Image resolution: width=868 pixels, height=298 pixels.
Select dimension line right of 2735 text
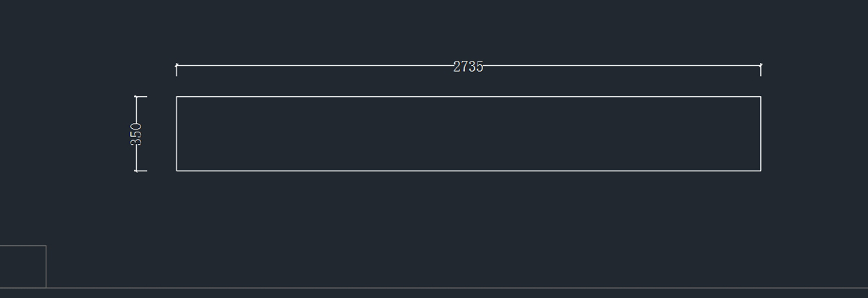pos(622,66)
